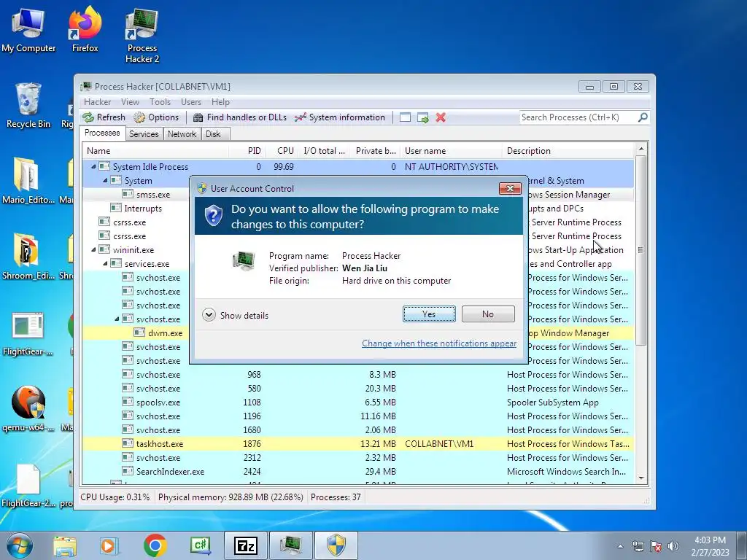Click the find window and thread icon
Image resolution: width=747 pixels, height=560 pixels.
pyautogui.click(x=422, y=117)
